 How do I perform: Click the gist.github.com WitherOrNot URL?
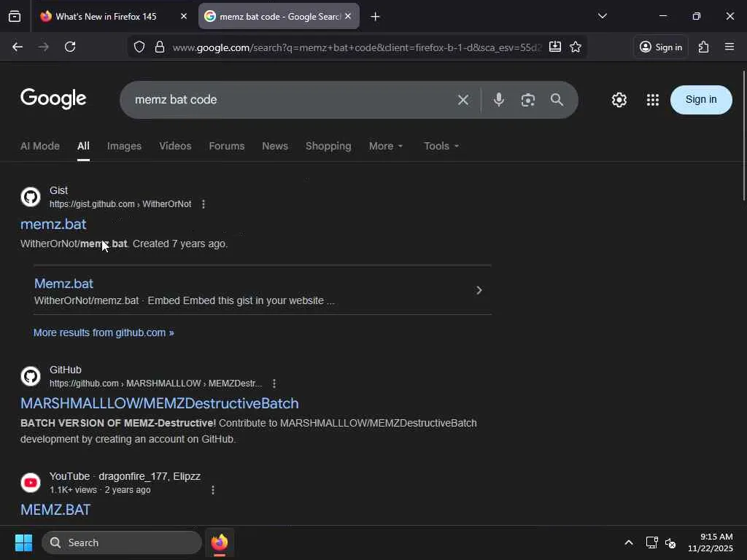pos(120,204)
